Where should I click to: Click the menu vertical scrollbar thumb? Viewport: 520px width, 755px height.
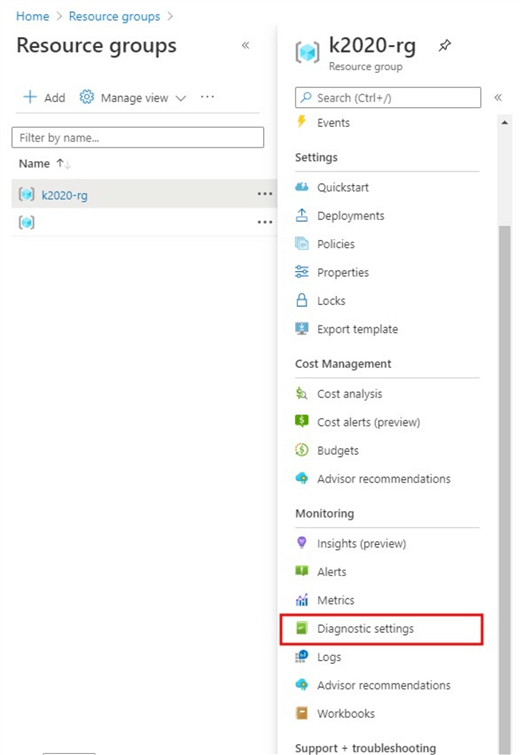pyautogui.click(x=505, y=489)
